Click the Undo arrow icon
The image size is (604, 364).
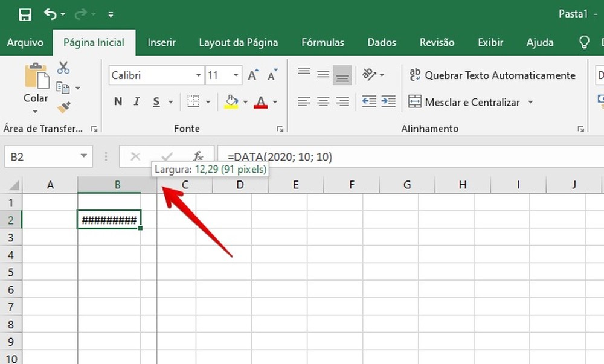click(x=50, y=14)
